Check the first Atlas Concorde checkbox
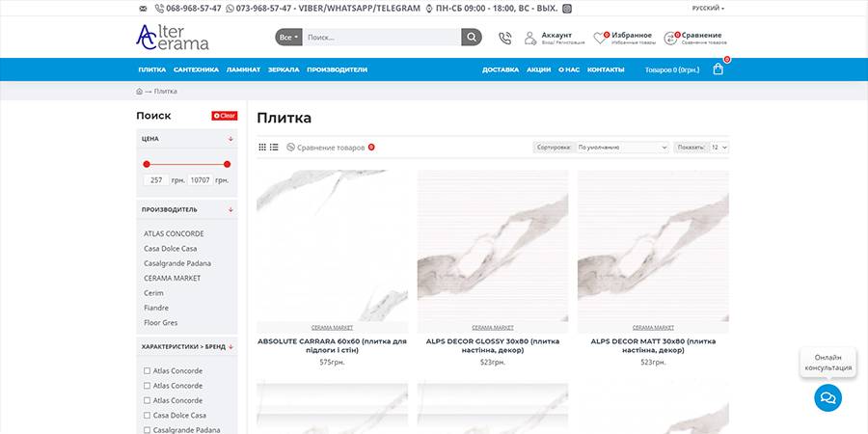The height and width of the screenshot is (434, 868). 147,370
